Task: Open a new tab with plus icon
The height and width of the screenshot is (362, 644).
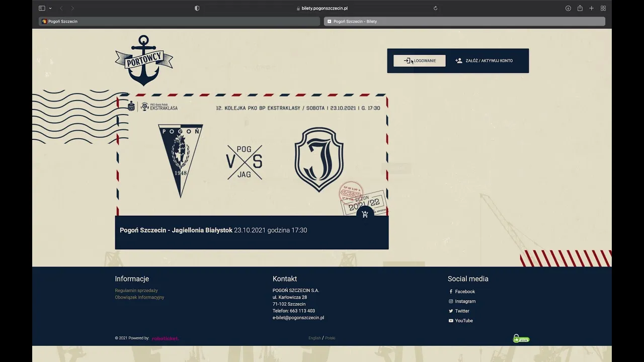Action: point(591,8)
